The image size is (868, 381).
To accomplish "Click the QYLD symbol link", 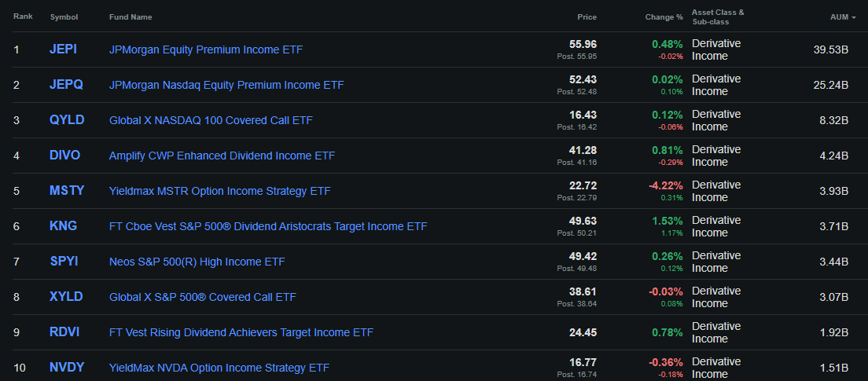I will 66,120.
